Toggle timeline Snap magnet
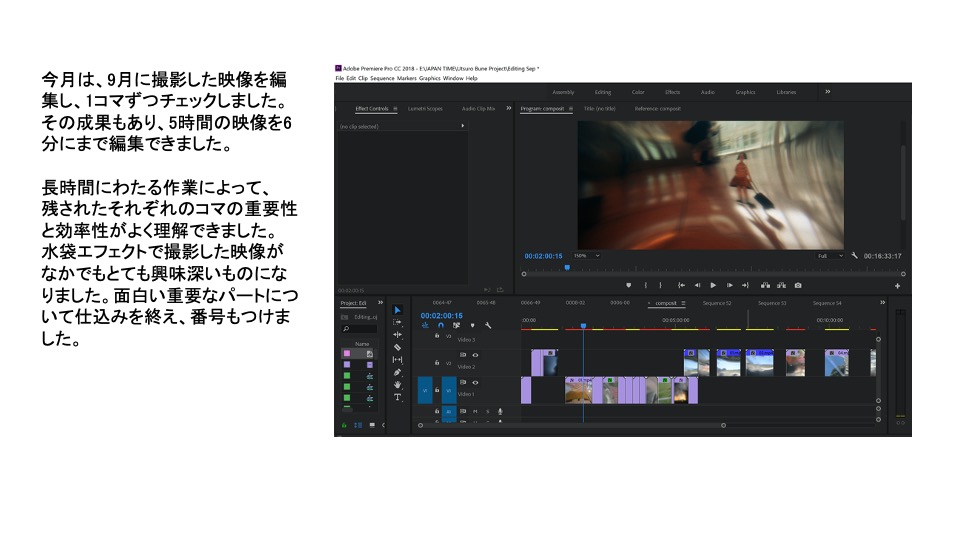The height and width of the screenshot is (540, 960). (x=441, y=326)
